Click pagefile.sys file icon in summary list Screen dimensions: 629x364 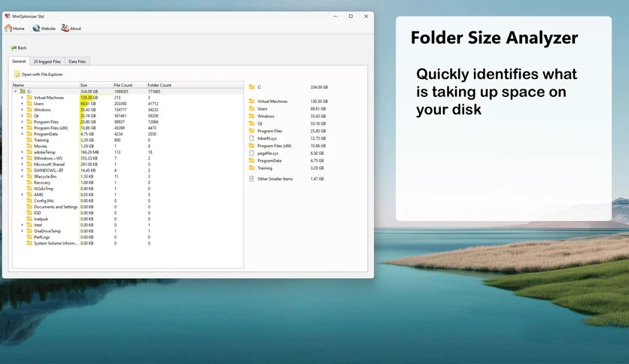tap(251, 153)
